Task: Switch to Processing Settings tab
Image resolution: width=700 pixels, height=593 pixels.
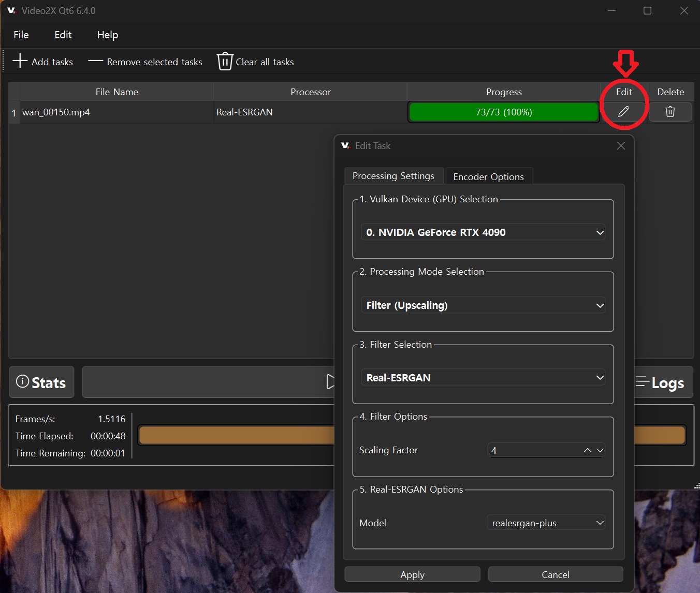Action: pyautogui.click(x=393, y=176)
